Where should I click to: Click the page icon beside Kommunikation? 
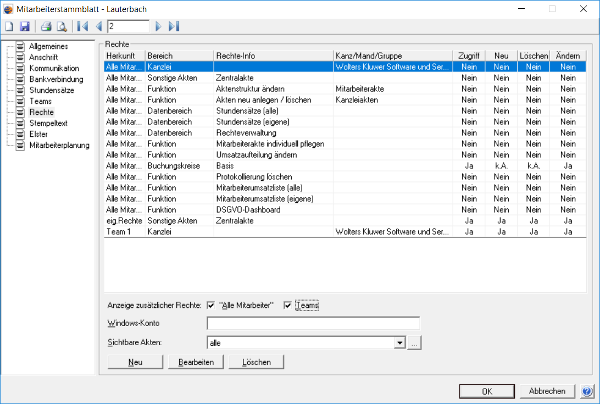click(x=20, y=68)
